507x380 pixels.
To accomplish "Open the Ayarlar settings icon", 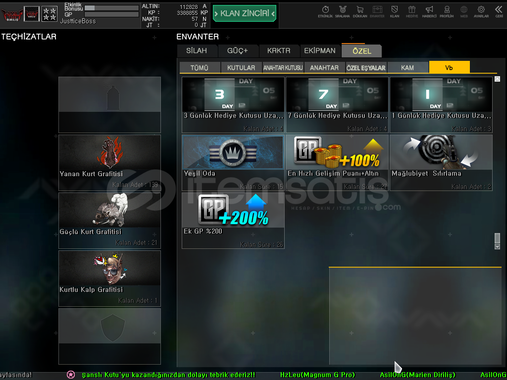I will click(x=481, y=11).
